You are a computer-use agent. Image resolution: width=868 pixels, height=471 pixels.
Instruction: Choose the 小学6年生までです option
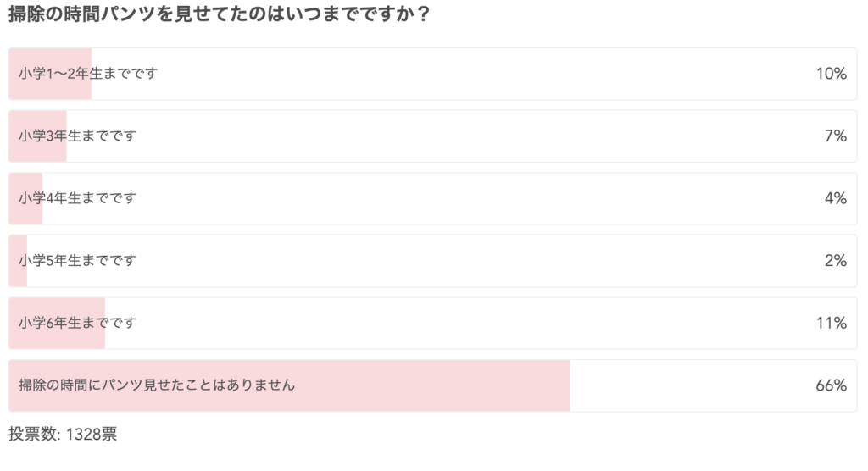[x=433, y=324]
